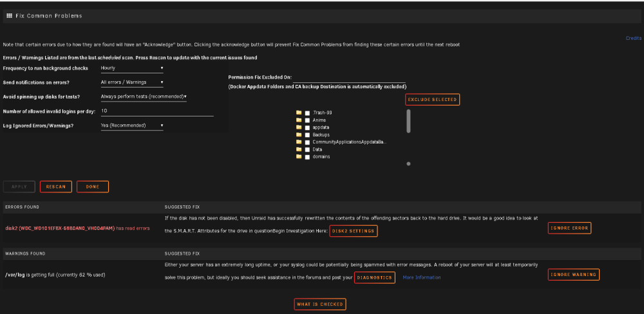The width and height of the screenshot is (644, 314).
Task: Click the Anime folder icon
Action: tap(299, 120)
